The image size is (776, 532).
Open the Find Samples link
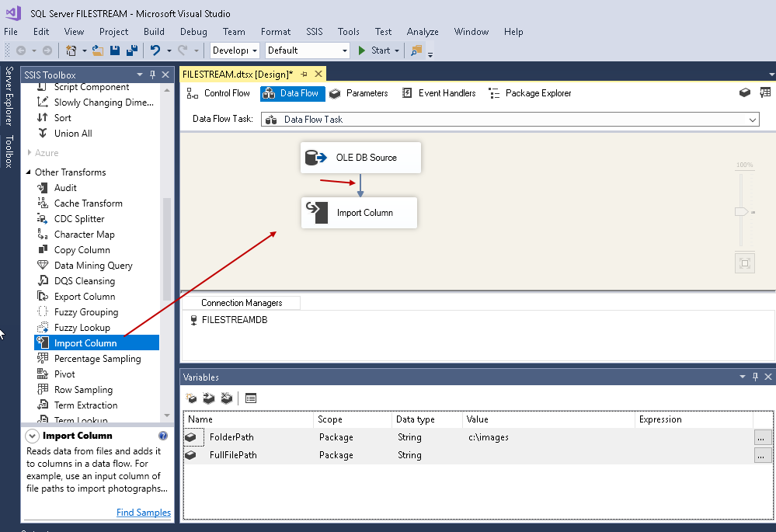click(144, 513)
